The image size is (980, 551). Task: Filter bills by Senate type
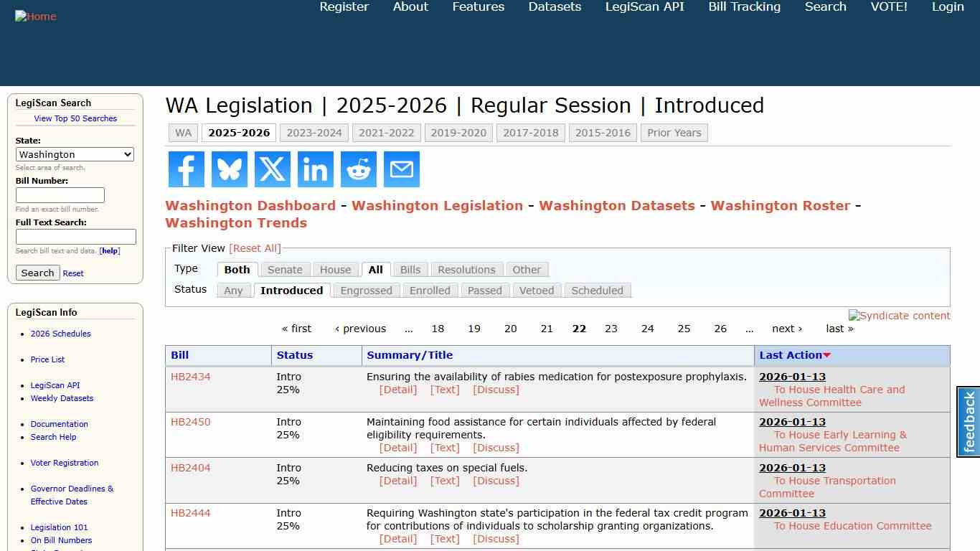(x=285, y=269)
